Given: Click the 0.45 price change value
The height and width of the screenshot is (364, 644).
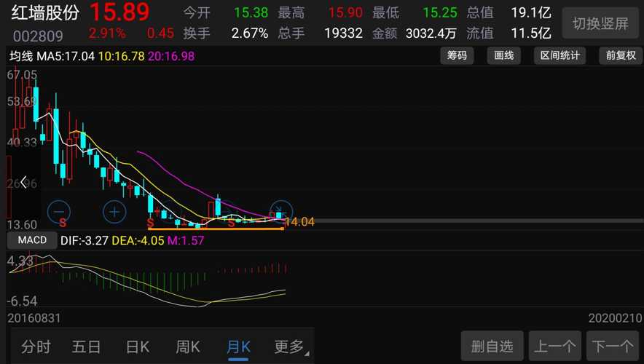Looking at the screenshot, I should 160,33.
